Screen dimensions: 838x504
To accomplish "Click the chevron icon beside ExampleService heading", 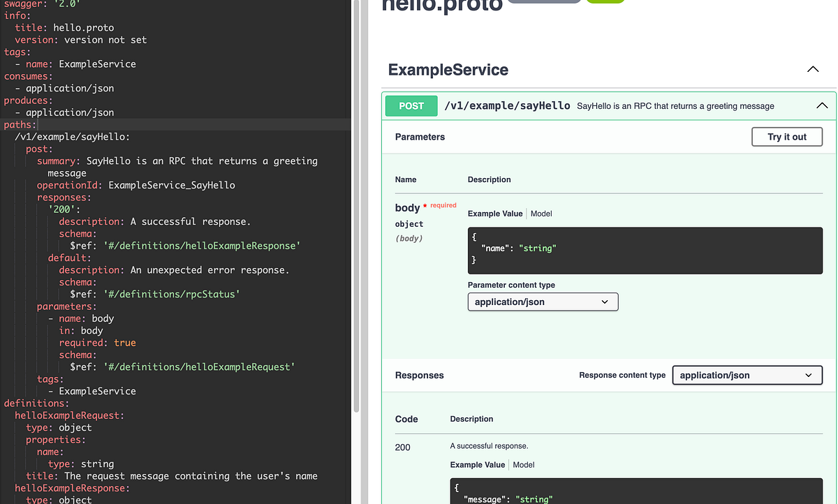I will (812, 69).
